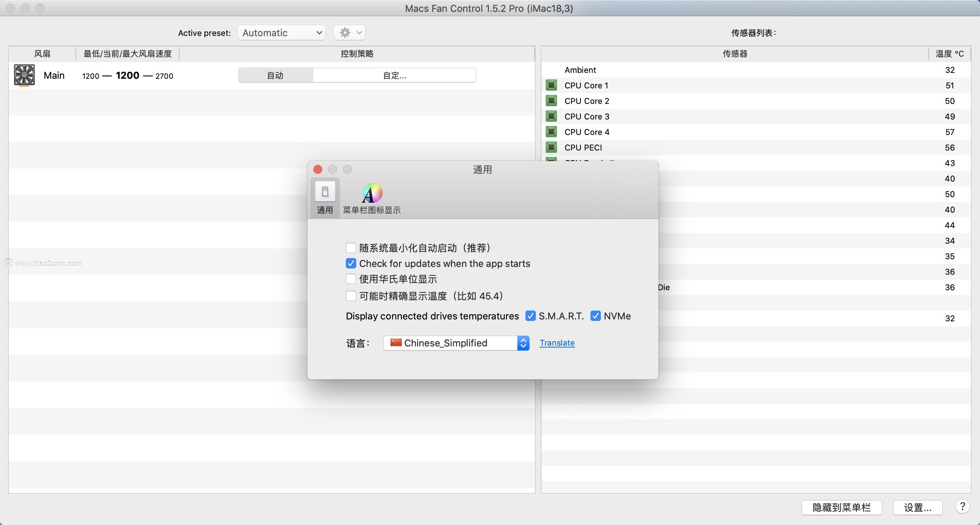Click the CPU Core 2 chip icon

551,101
